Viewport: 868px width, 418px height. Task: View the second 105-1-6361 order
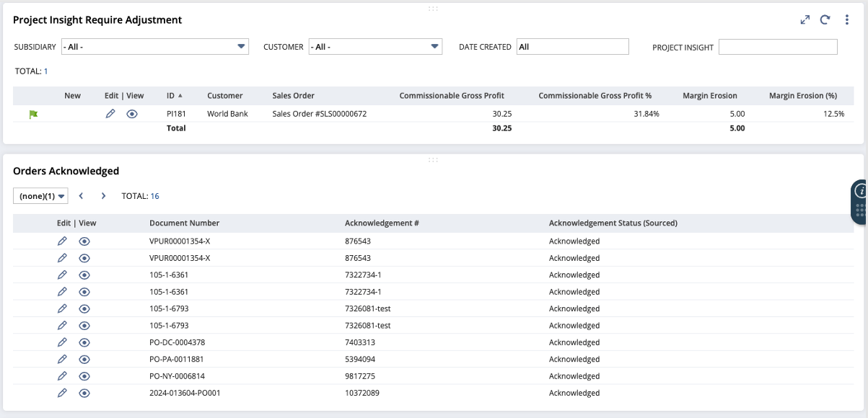(84, 292)
